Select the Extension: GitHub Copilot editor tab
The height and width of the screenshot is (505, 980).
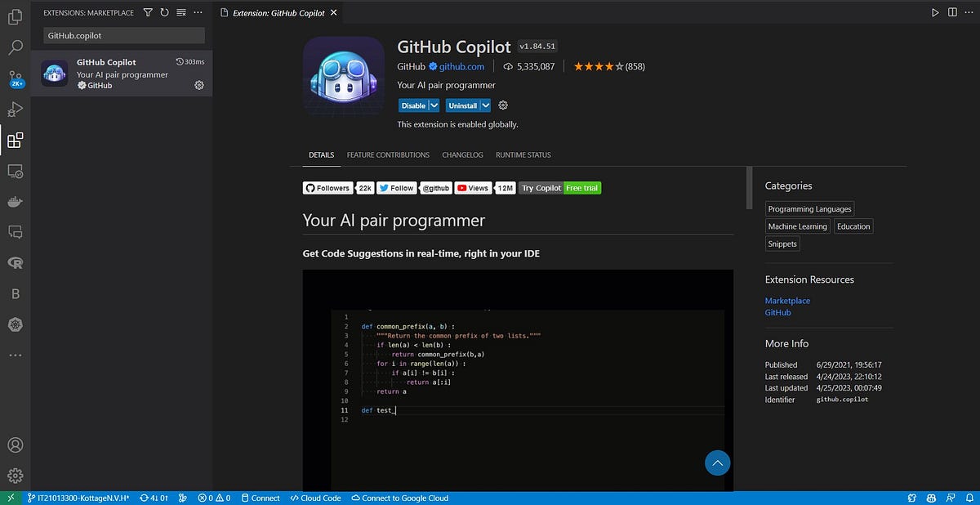point(278,13)
